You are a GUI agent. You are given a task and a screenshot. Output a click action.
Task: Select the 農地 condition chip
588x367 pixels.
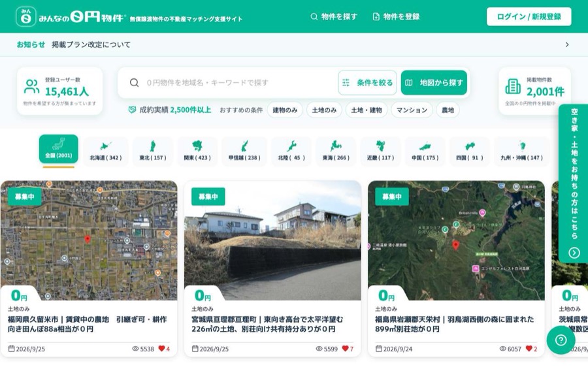(448, 110)
